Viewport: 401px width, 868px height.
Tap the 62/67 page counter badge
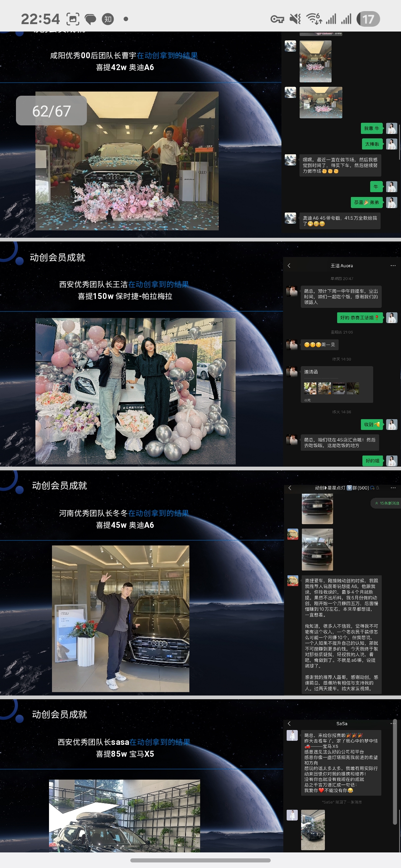coord(51,111)
